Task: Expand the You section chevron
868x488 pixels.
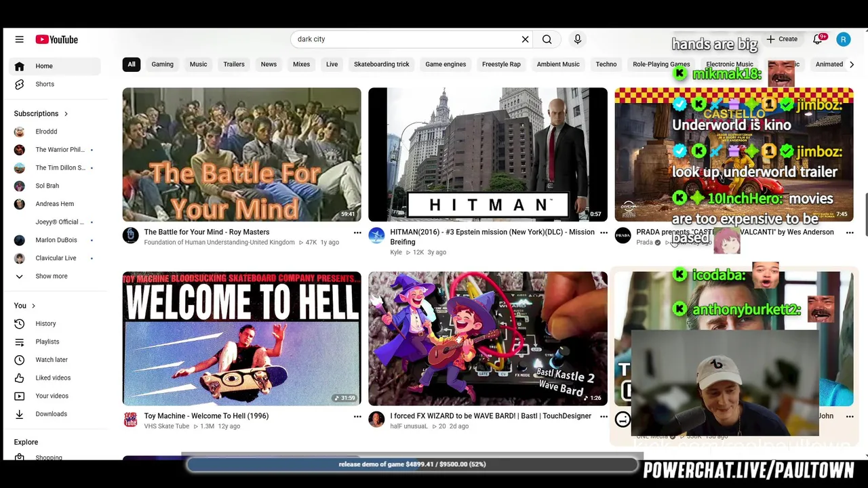Action: [x=33, y=306]
